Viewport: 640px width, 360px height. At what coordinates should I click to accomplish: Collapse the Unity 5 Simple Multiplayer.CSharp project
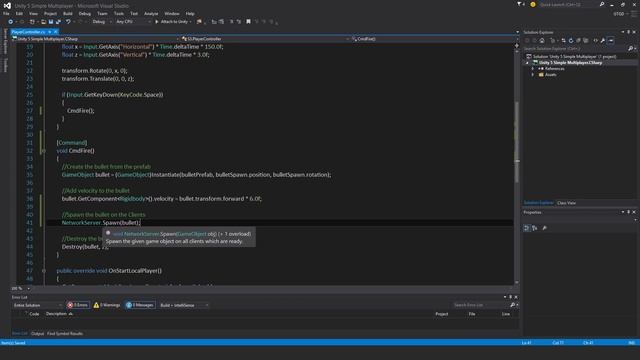[527, 63]
